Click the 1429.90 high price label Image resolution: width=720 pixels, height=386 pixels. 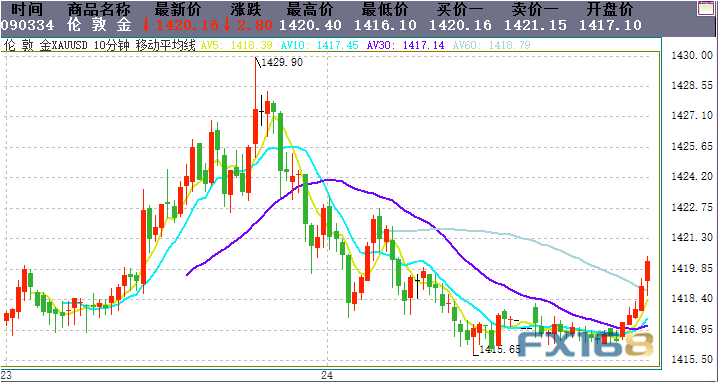coord(282,62)
